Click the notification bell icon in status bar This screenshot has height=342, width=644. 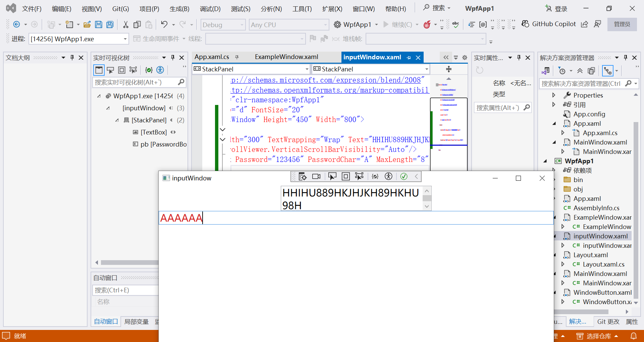[x=634, y=336]
